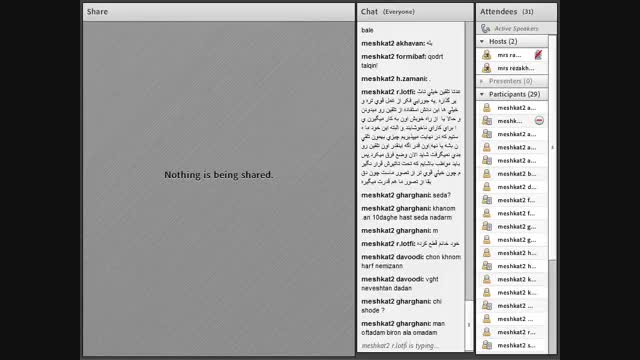This screenshot has height=360, width=640.
Task: Collapse the Hosts (2) group arrow
Action: [482, 42]
